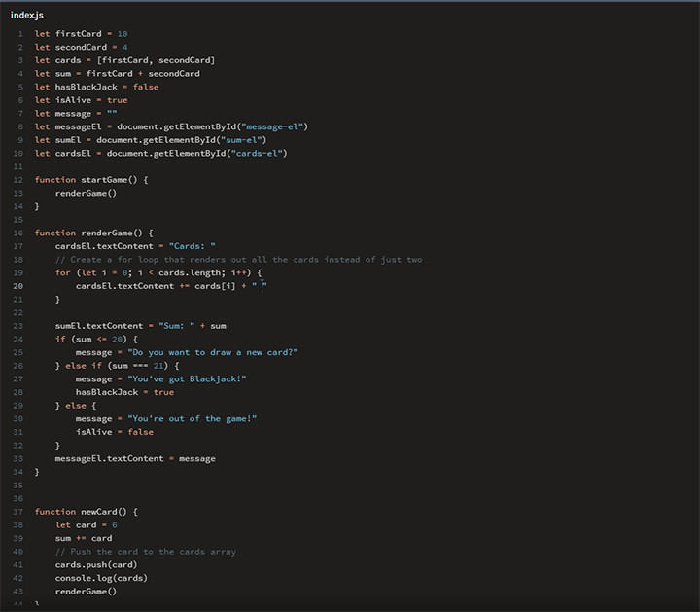
Task: Click the renderGame function declaration name
Action: (x=107, y=234)
